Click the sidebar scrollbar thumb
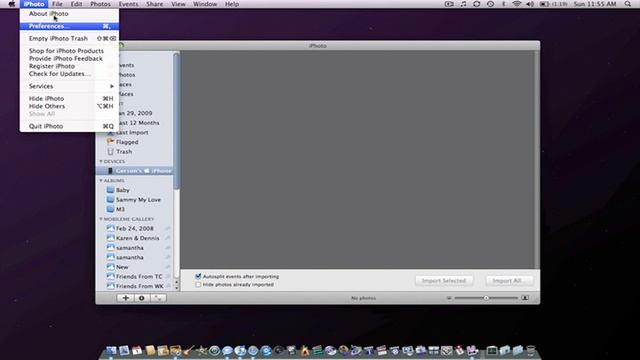 177,122
